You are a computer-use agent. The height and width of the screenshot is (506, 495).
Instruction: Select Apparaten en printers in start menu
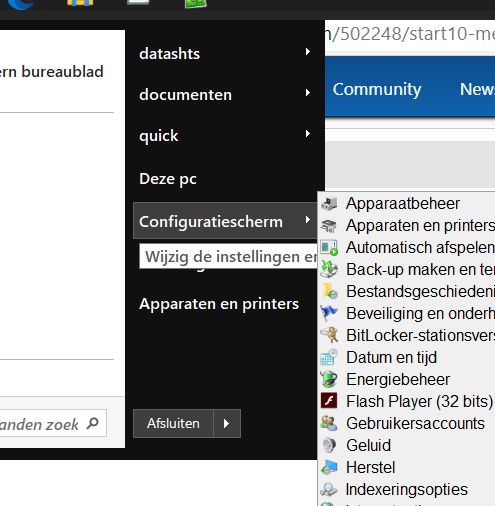219,304
